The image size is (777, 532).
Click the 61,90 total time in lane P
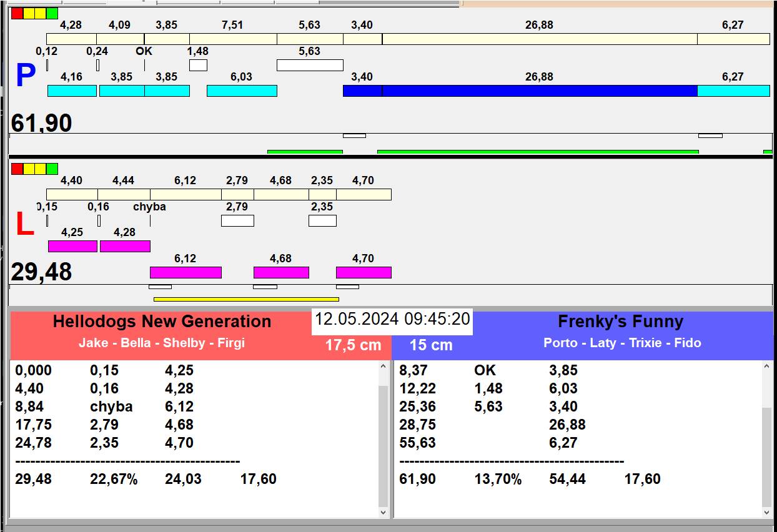(41, 123)
